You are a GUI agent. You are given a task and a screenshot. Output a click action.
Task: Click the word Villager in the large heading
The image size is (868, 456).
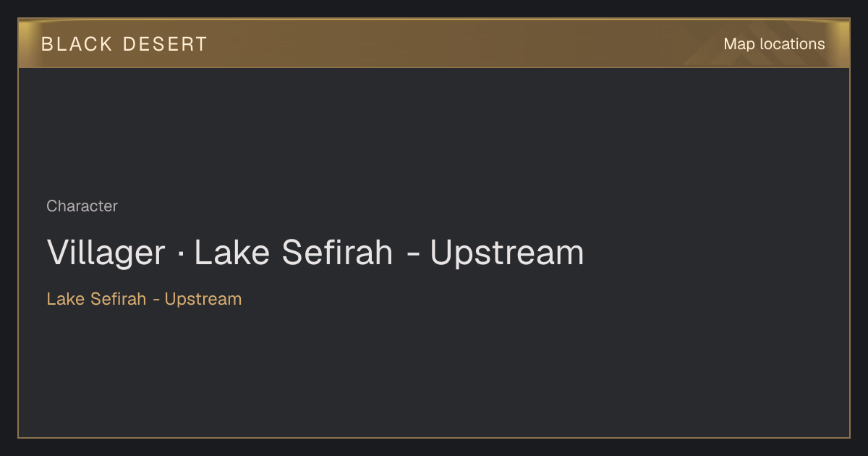tap(106, 253)
